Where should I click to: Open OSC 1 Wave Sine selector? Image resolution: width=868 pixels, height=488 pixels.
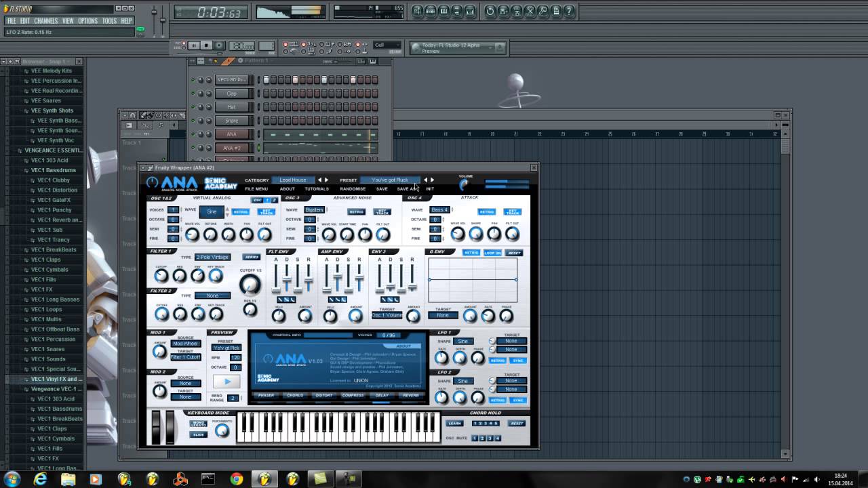click(x=212, y=211)
